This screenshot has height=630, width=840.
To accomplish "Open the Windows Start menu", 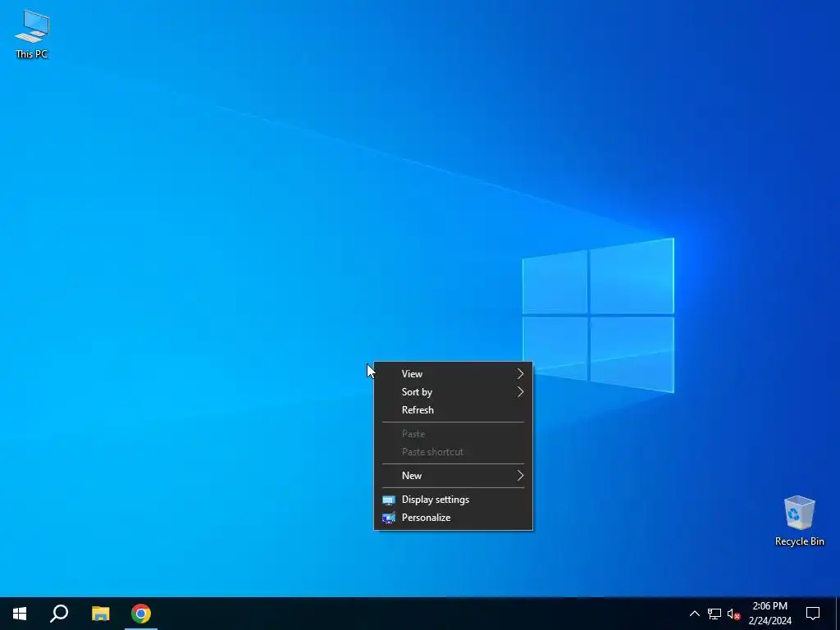I will pos(20,614).
